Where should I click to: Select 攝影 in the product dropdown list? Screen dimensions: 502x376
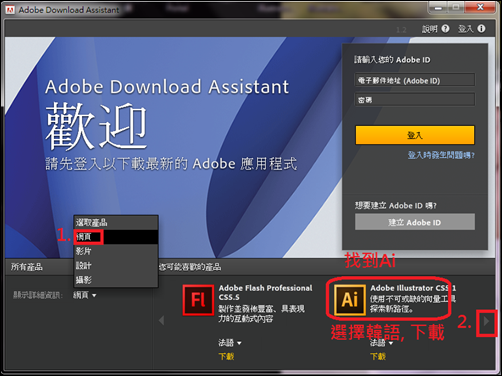(x=116, y=280)
